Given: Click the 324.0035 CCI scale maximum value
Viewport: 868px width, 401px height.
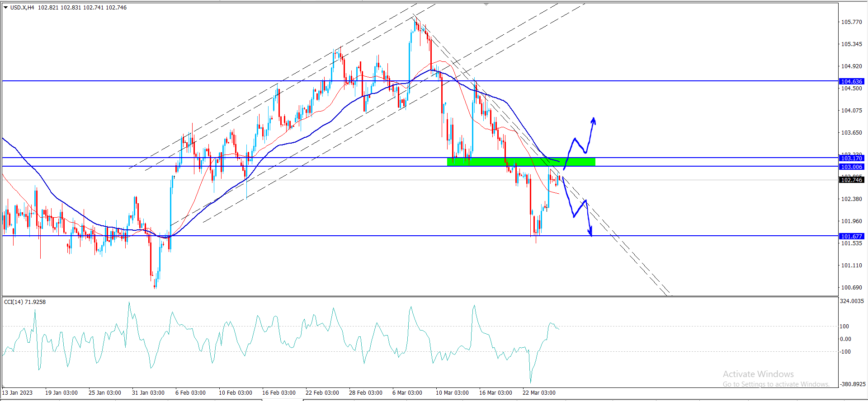Looking at the screenshot, I should tap(852, 301).
